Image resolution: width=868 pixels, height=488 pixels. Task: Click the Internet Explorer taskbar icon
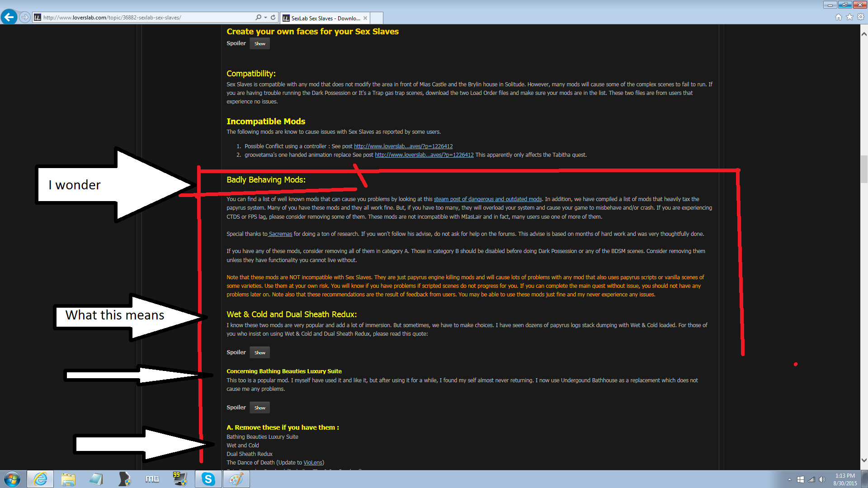pos(40,479)
